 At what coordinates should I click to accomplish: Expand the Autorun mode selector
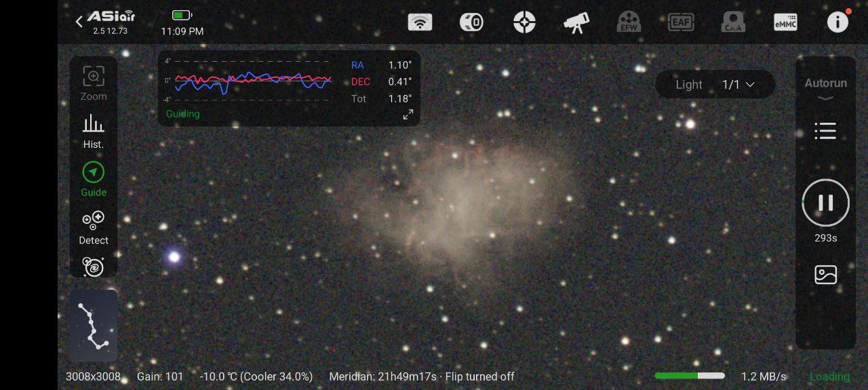click(x=825, y=88)
